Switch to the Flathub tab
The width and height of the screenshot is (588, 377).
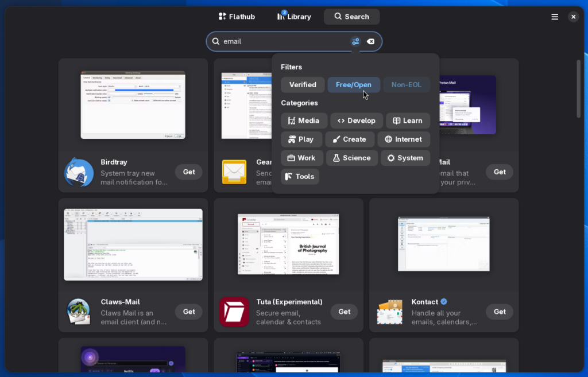[x=236, y=17]
